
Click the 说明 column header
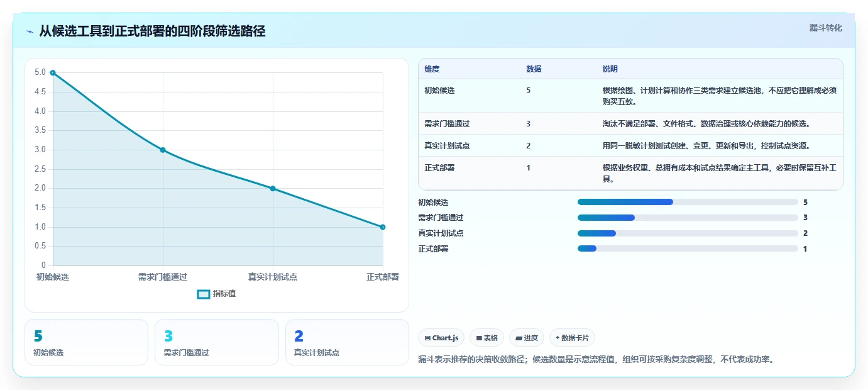coord(610,69)
